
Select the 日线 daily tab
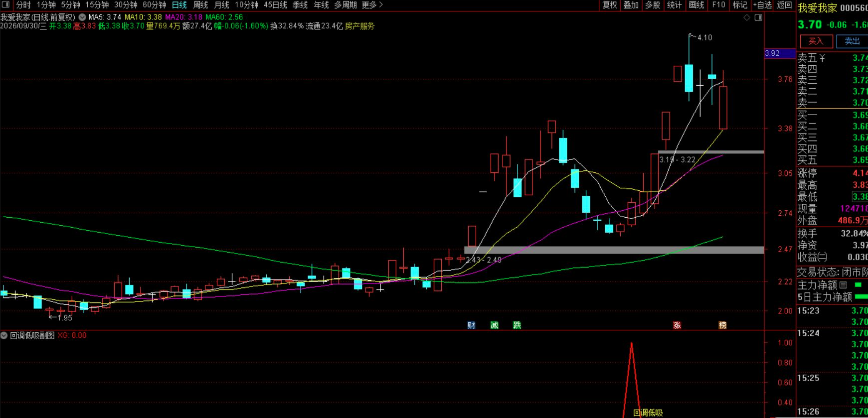[x=179, y=5]
